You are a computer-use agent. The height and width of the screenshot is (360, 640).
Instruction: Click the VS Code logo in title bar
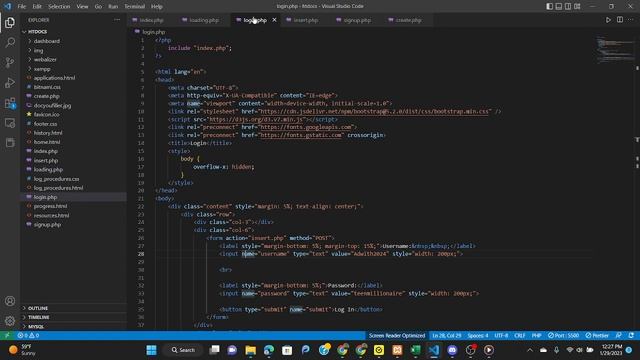click(x=7, y=6)
